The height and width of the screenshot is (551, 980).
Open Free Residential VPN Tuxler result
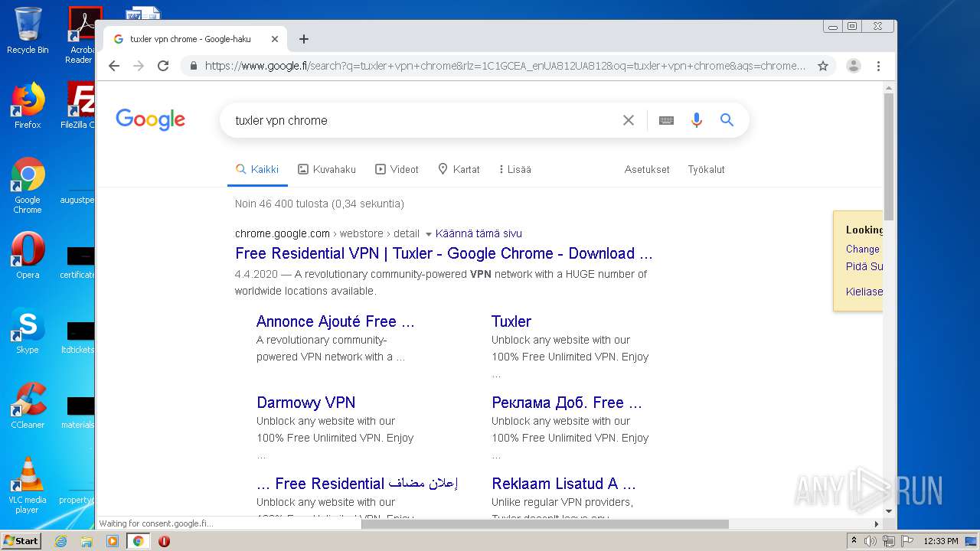pyautogui.click(x=444, y=253)
